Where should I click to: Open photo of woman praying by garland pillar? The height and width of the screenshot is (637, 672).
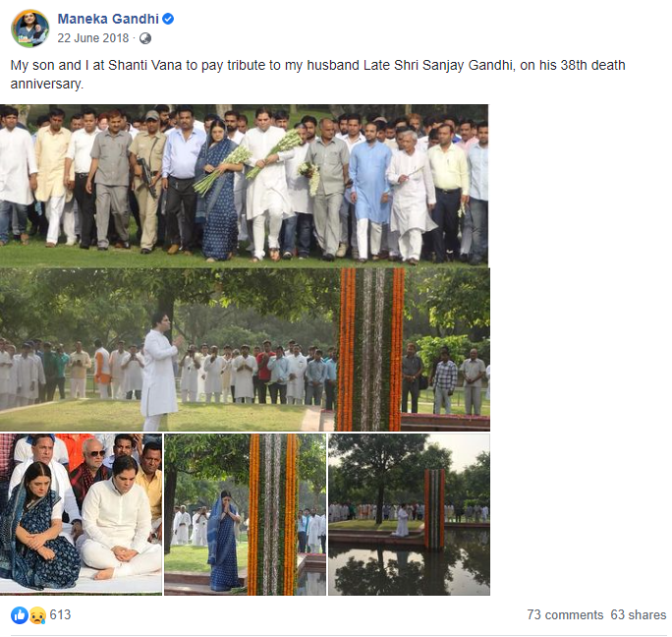tap(246, 514)
